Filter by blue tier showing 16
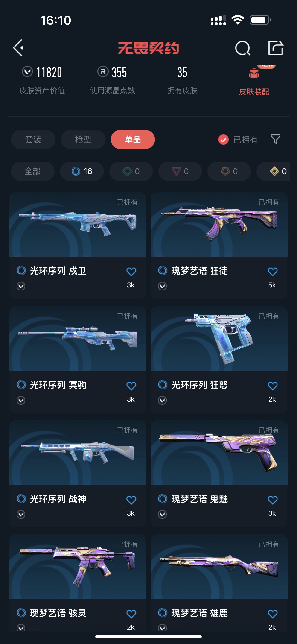297x644 pixels. pyautogui.click(x=82, y=171)
